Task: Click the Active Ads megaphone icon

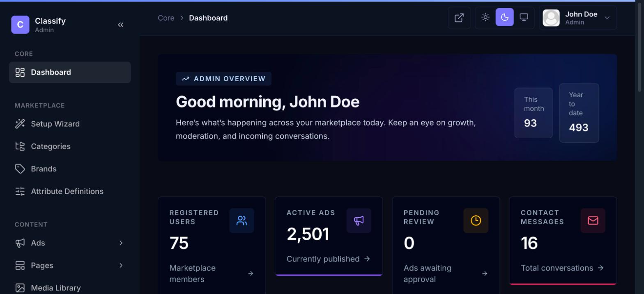Action: 359,221
